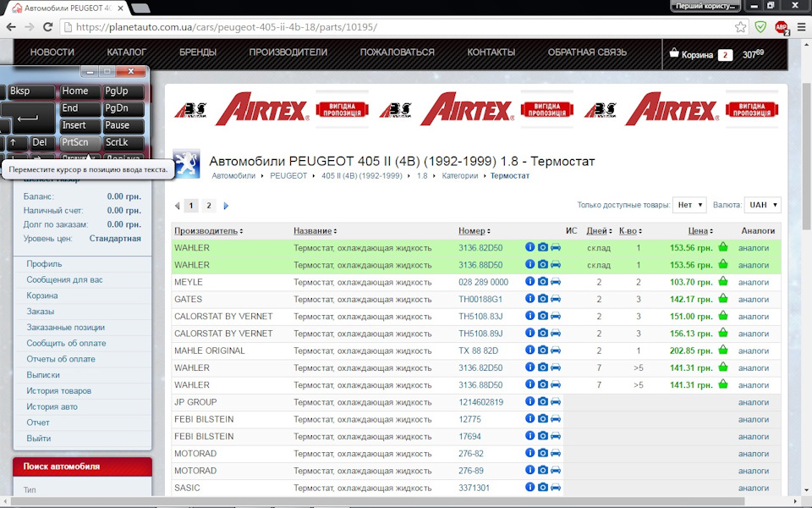The image size is (812, 508).
Task: Sort by К-во column
Action: (630, 230)
